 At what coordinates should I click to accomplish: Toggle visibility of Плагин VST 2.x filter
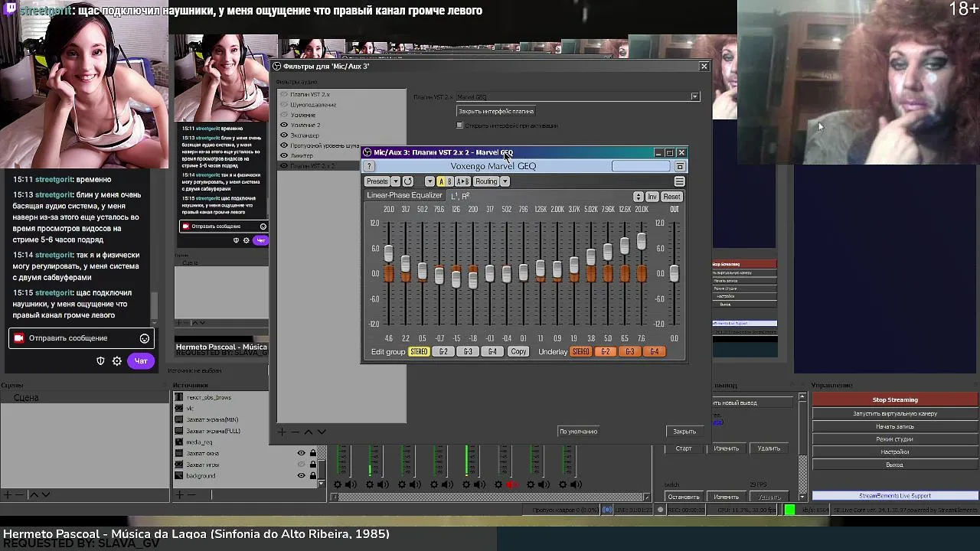pyautogui.click(x=284, y=95)
